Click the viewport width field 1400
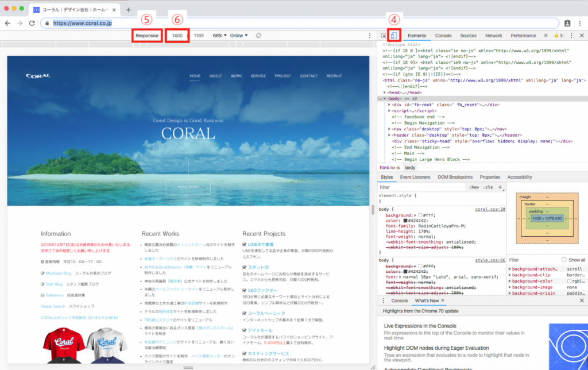This screenshot has height=370, width=588. [x=177, y=36]
